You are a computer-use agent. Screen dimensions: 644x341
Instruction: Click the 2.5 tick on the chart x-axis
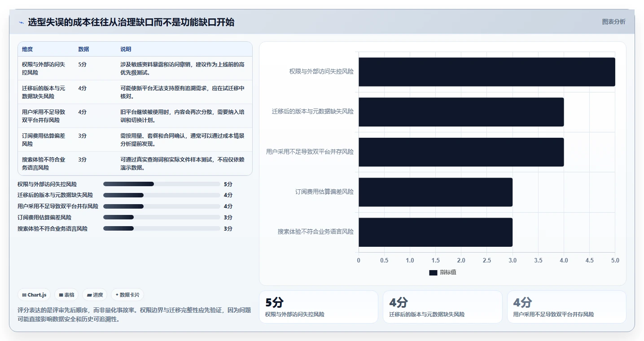point(487,260)
